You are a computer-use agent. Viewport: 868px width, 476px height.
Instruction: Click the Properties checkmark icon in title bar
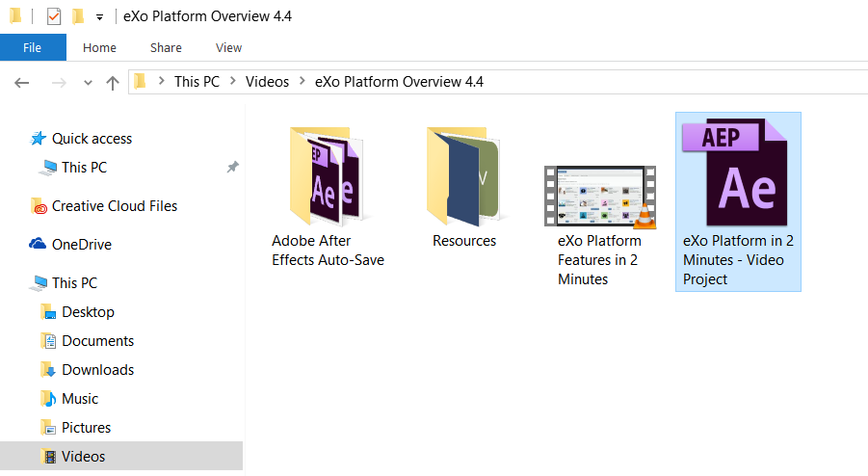[54, 16]
